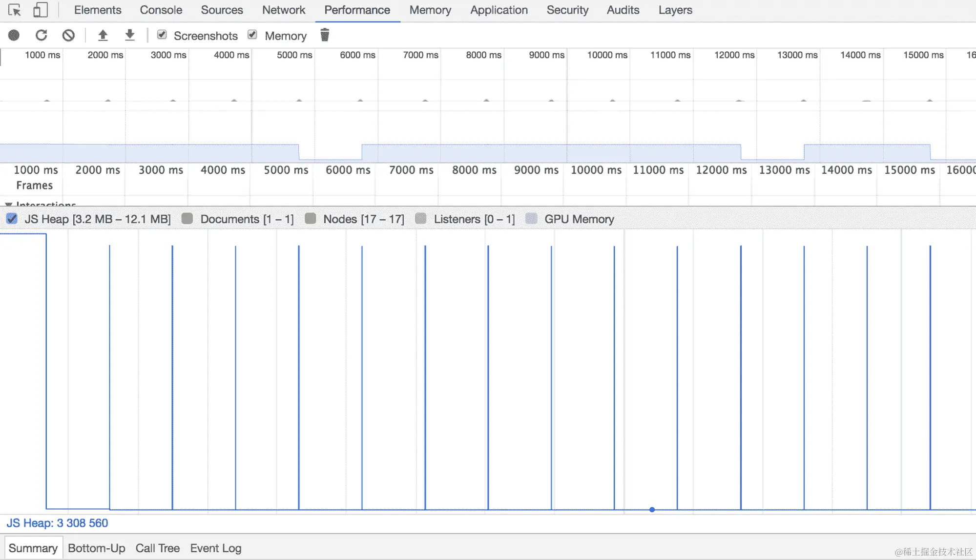The image size is (976, 560).
Task: Uncheck the Screenshots checkbox
Action: coord(162,35)
